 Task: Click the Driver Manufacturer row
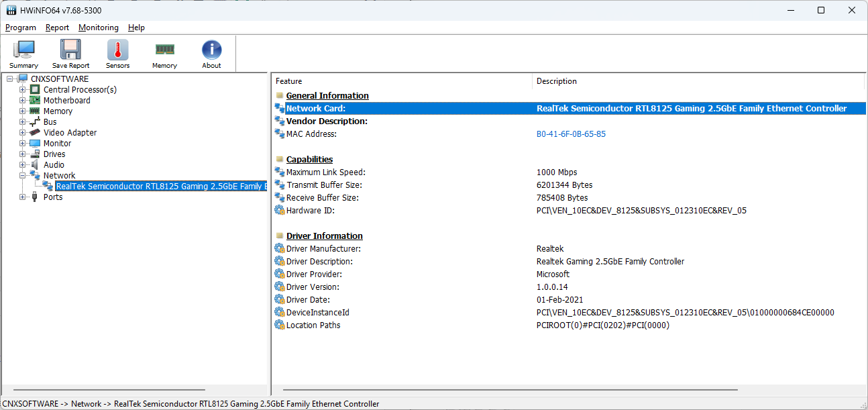coord(569,249)
